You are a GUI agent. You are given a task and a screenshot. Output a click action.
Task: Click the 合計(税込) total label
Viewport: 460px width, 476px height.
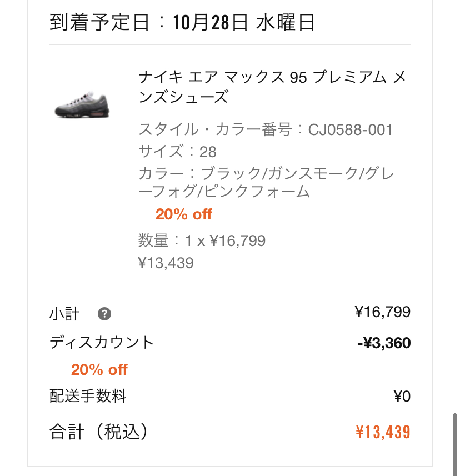[x=99, y=432]
